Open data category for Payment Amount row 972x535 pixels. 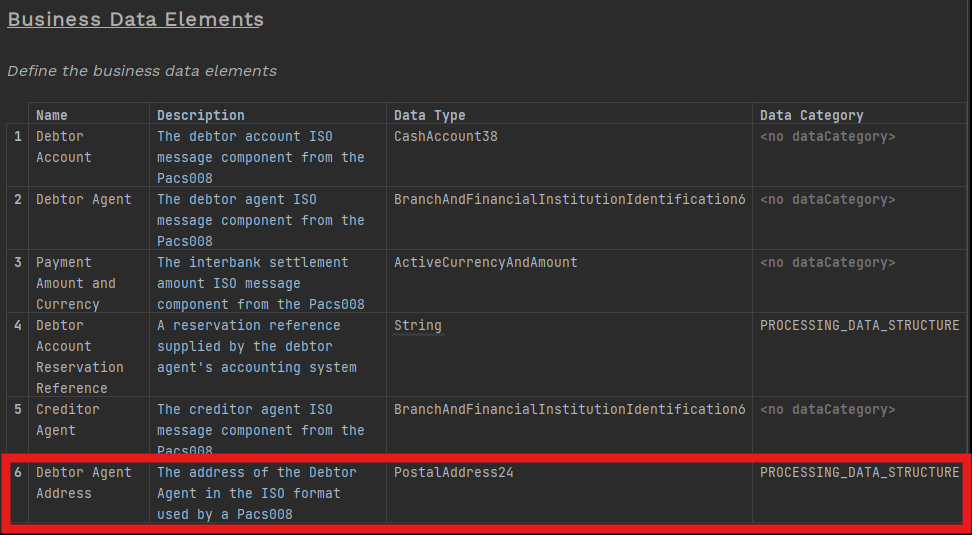[x=827, y=262]
